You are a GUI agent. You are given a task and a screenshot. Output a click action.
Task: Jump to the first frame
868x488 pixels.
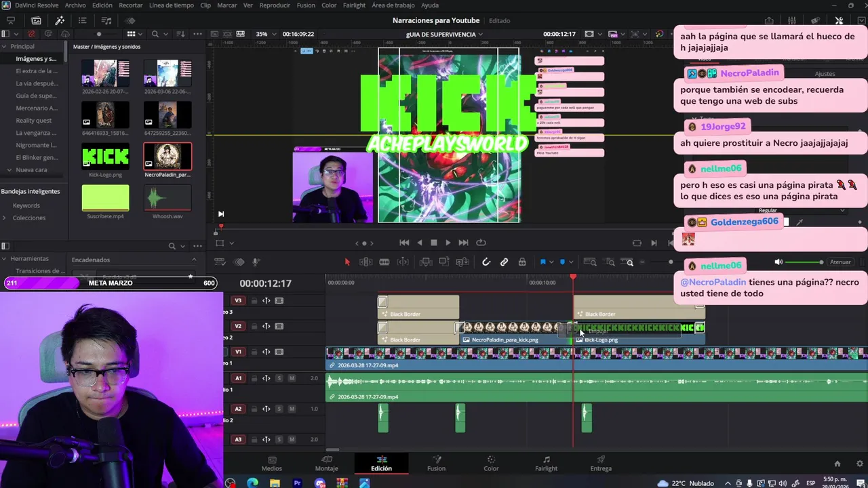coord(404,243)
